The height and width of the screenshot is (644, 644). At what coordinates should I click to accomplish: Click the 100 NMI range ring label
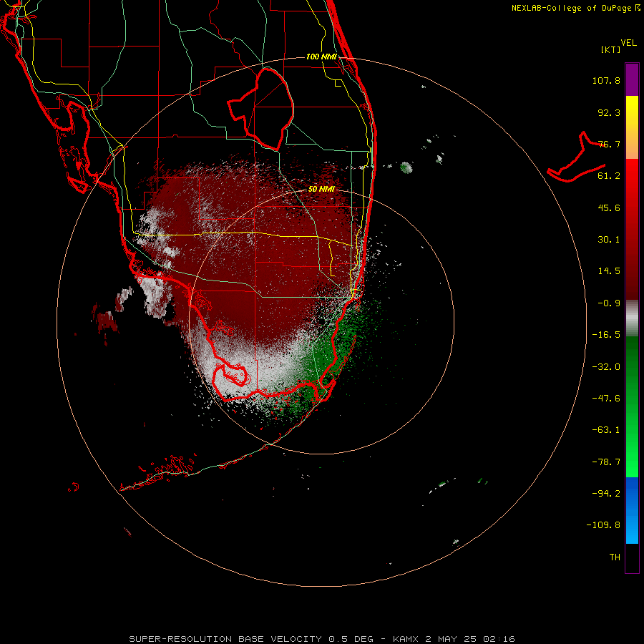pos(321,57)
